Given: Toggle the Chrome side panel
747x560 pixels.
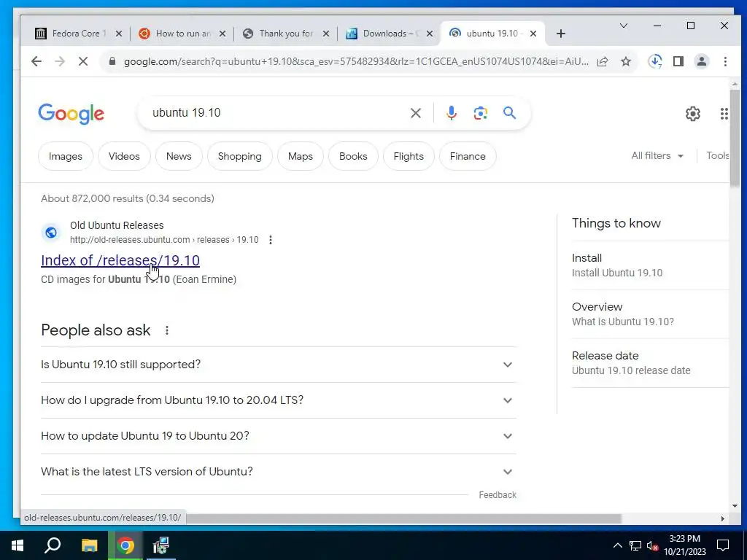Looking at the screenshot, I should click(678, 61).
